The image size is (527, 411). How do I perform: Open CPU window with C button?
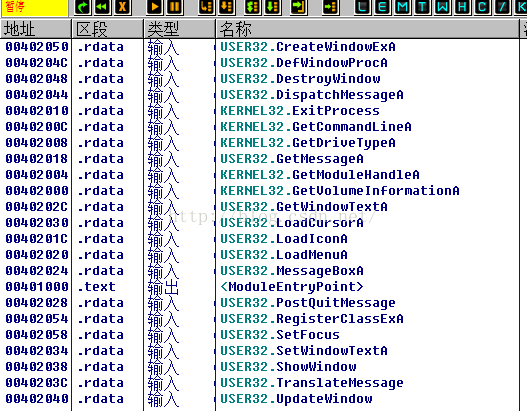482,7
